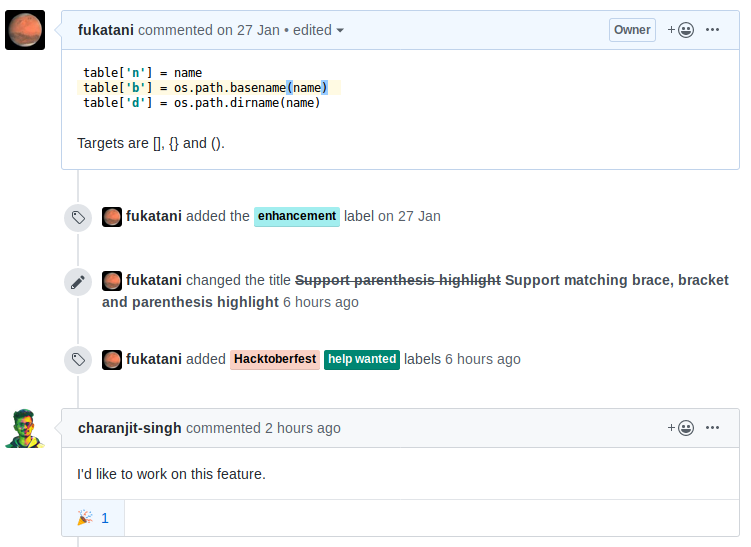The width and height of the screenshot is (751, 547).
Task: Open the Hacktoberfest label
Action: tap(275, 359)
